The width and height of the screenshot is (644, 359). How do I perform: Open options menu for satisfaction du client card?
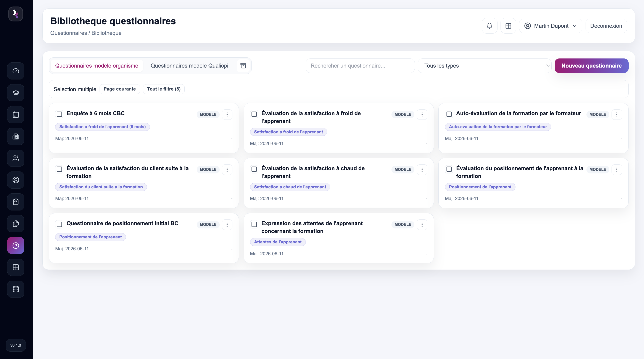pos(227,169)
